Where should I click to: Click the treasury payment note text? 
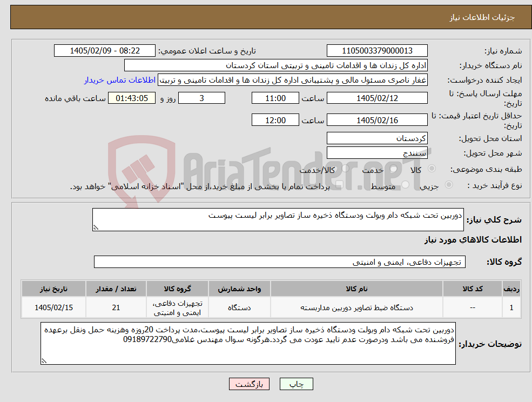point(200,186)
